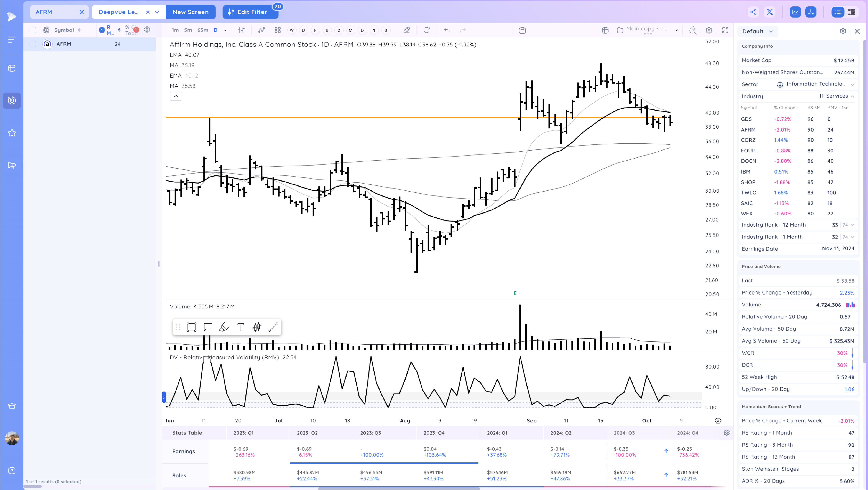
Task: Click the New Screen button
Action: (x=190, y=12)
